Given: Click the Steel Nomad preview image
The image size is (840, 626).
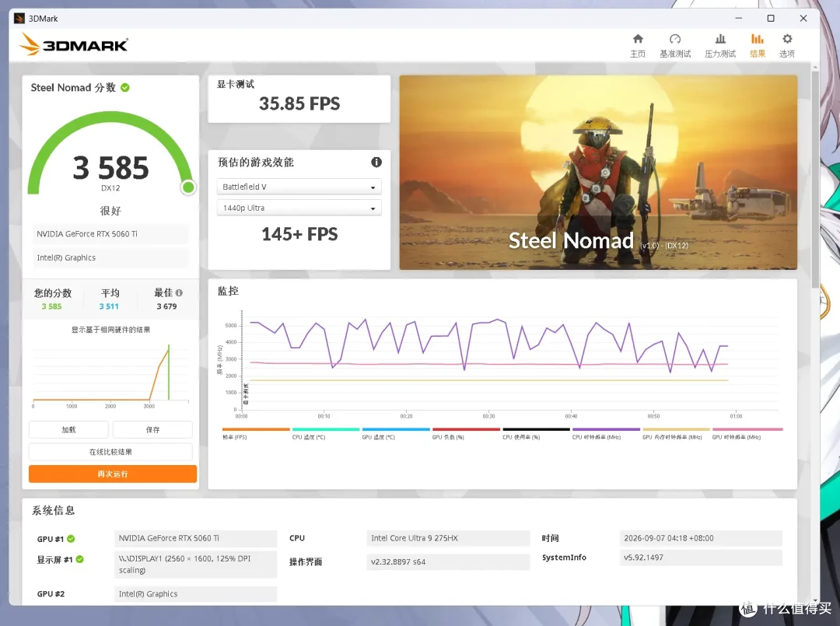Looking at the screenshot, I should coord(598,173).
